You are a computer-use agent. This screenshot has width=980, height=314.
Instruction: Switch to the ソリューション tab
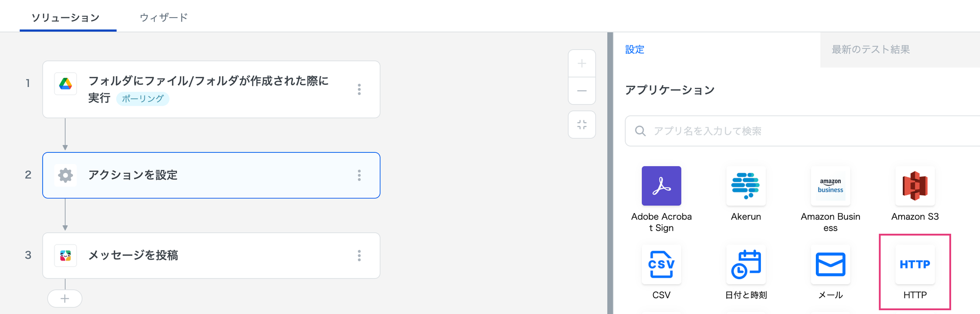point(66,18)
